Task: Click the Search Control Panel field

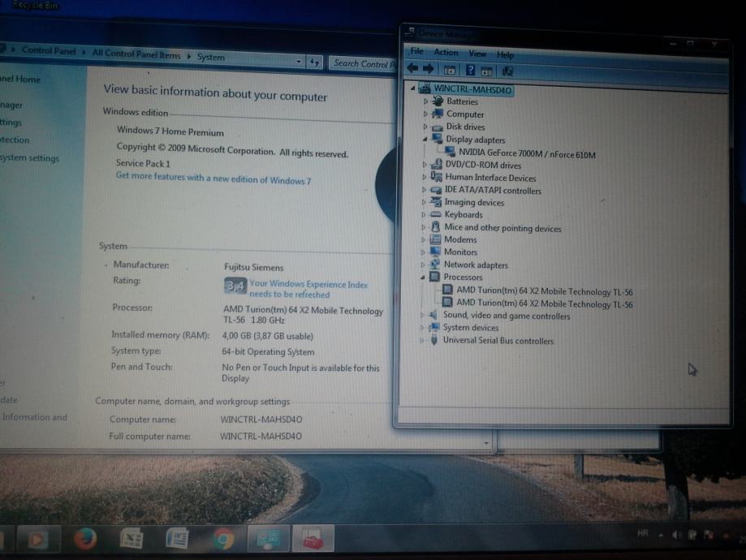Action: coord(364,64)
